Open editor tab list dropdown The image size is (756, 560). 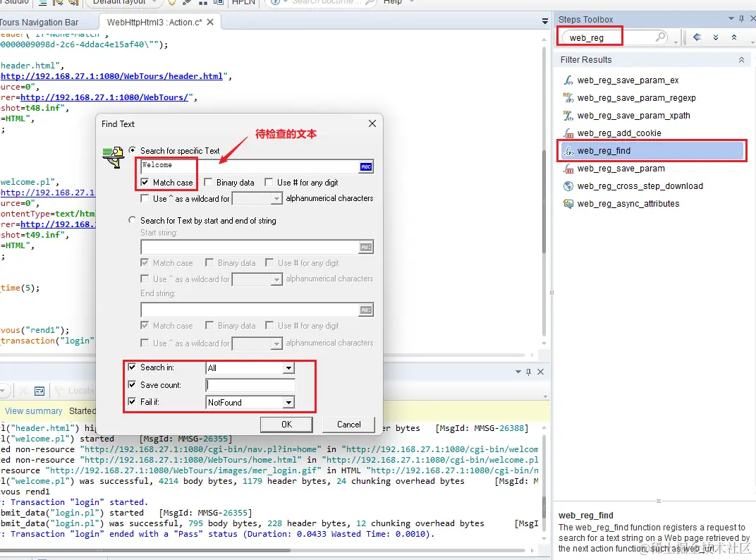point(545,21)
